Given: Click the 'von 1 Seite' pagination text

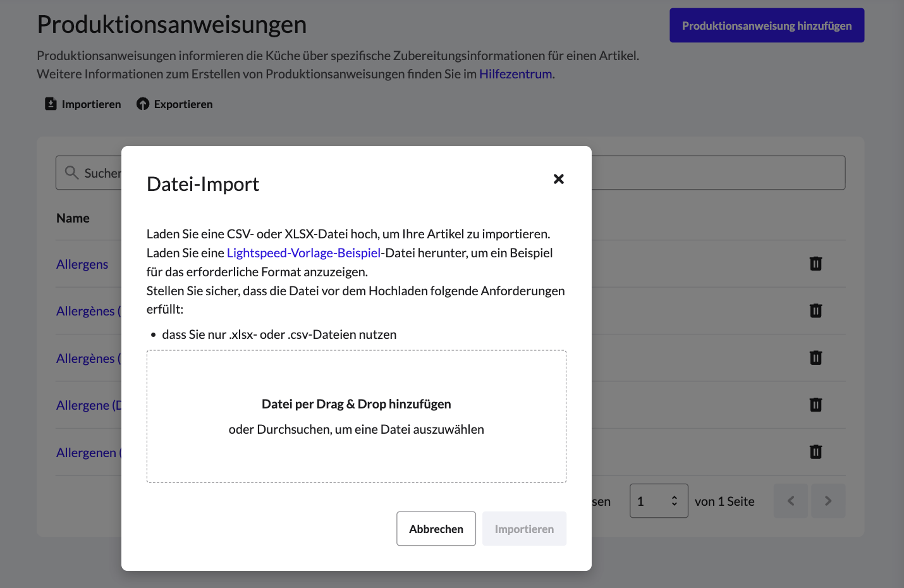Looking at the screenshot, I should tap(724, 501).
